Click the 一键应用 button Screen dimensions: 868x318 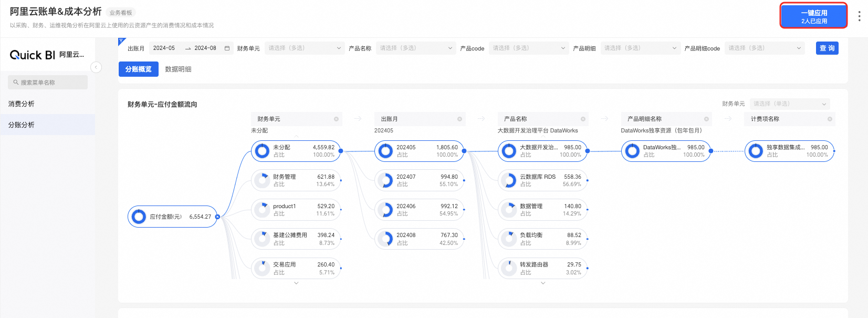coord(814,16)
